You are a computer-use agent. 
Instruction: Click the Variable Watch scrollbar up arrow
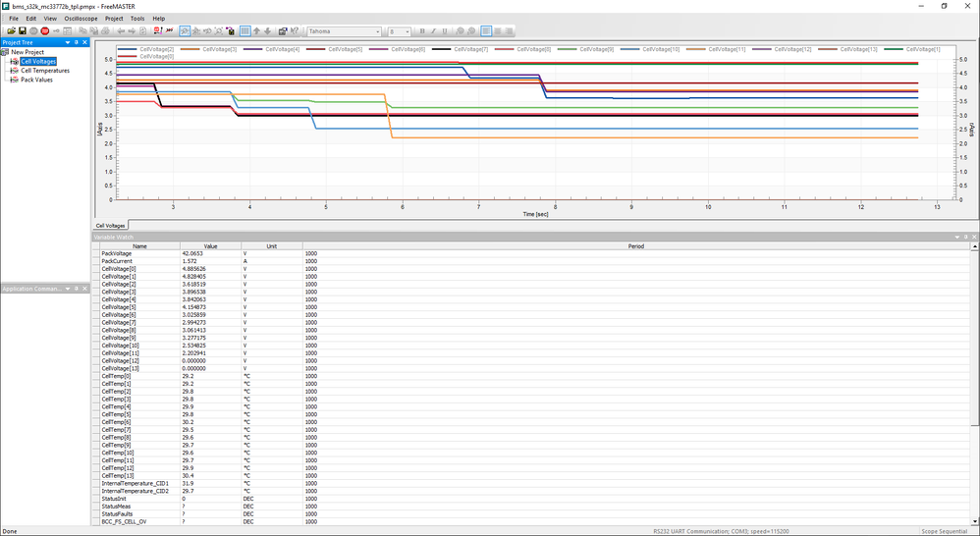(974, 246)
